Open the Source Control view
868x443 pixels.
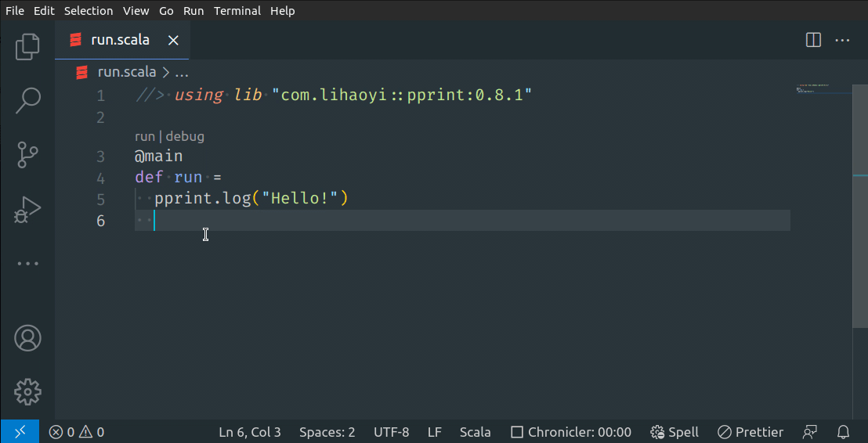click(27, 155)
